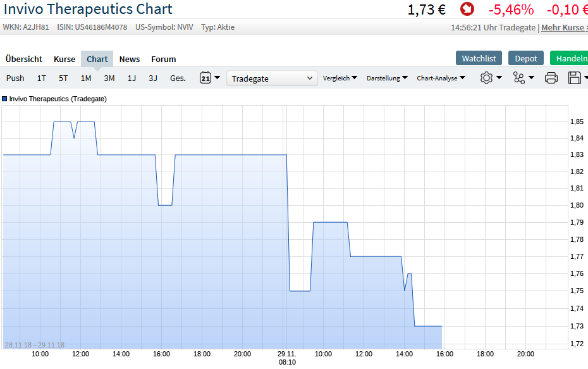Show the Ges. full history range
The width and height of the screenshot is (588, 369).
[x=178, y=78]
